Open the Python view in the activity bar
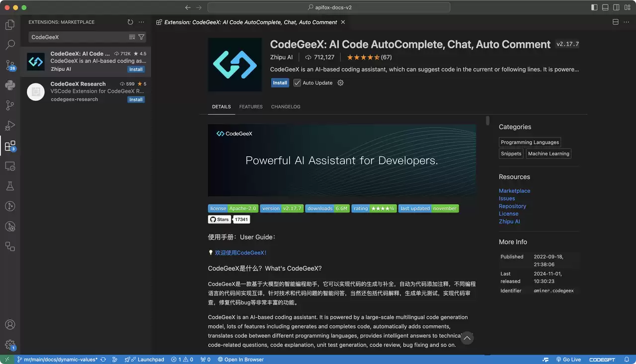Screen dimensions: 636x364 [x=10, y=85]
